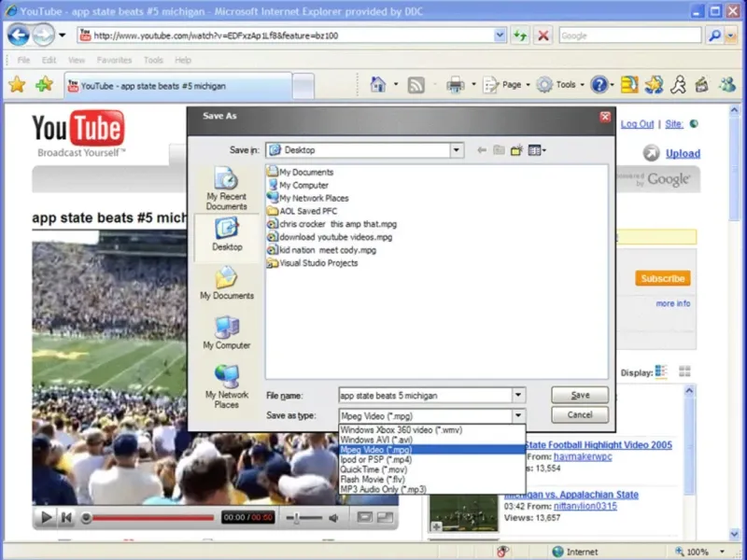The width and height of the screenshot is (747, 560).
Task: Open the IE Favorites menu
Action: [x=114, y=60]
